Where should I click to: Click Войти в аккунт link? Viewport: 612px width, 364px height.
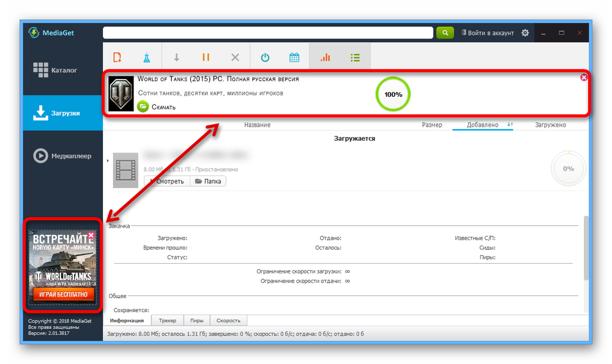click(x=488, y=33)
